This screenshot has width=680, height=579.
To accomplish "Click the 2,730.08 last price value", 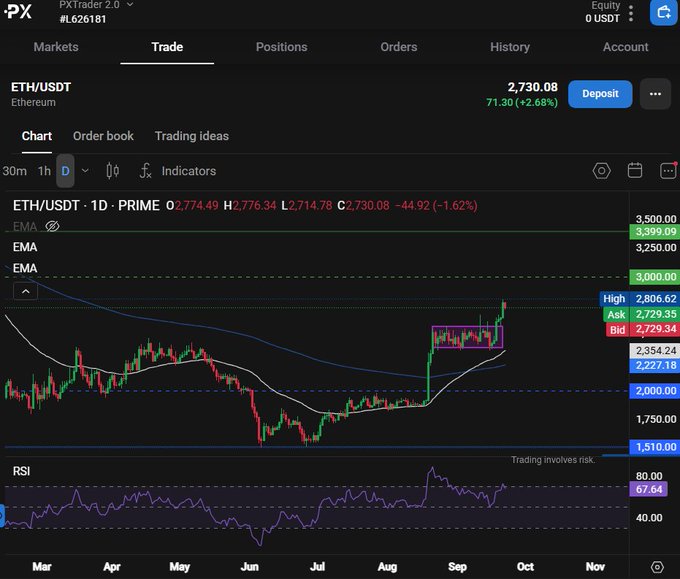I will [x=533, y=87].
